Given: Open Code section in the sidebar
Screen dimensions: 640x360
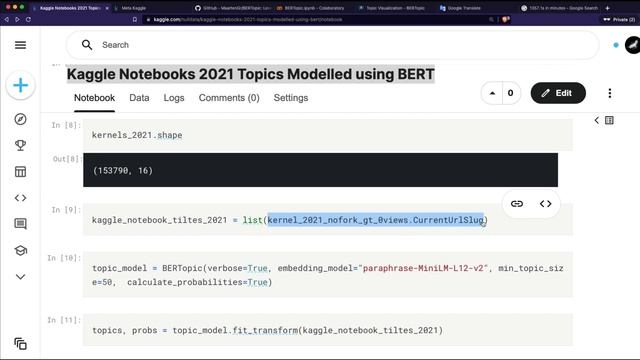Looking at the screenshot, I should click(x=20, y=198).
